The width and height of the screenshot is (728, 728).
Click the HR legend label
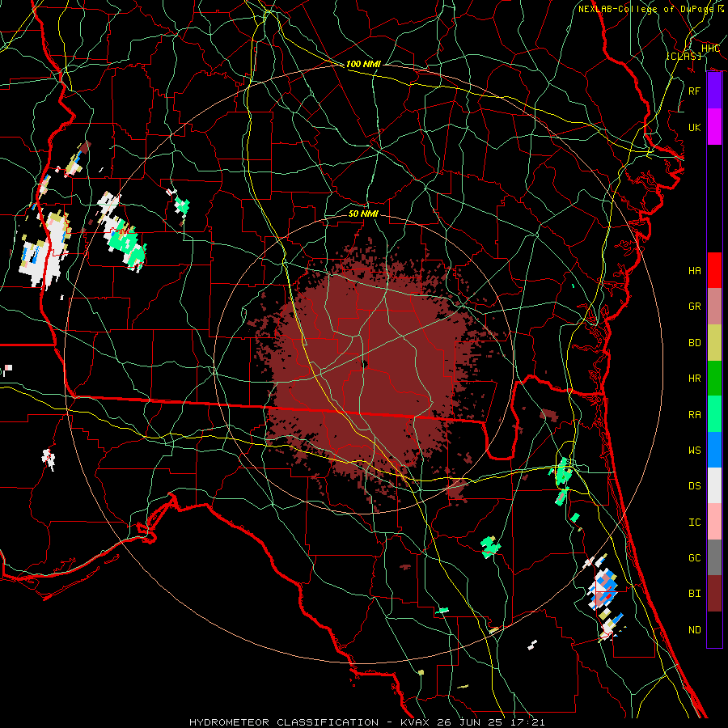point(695,379)
